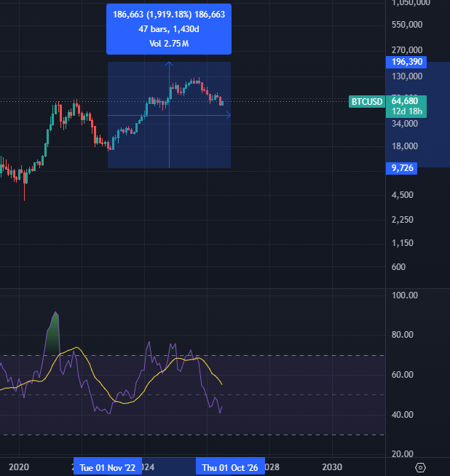450x476 pixels.
Task: Click the 4,500 price axis label
Action: [x=403, y=195]
